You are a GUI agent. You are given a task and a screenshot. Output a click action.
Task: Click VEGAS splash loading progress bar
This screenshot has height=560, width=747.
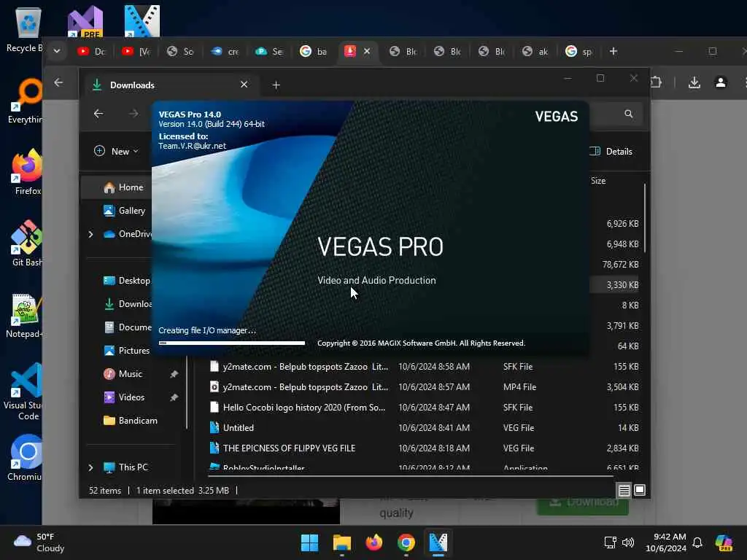(231, 343)
